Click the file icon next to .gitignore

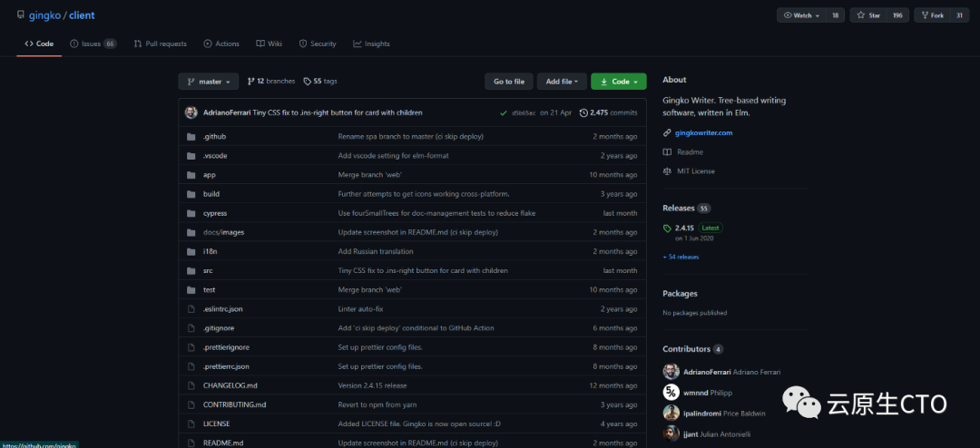(191, 328)
